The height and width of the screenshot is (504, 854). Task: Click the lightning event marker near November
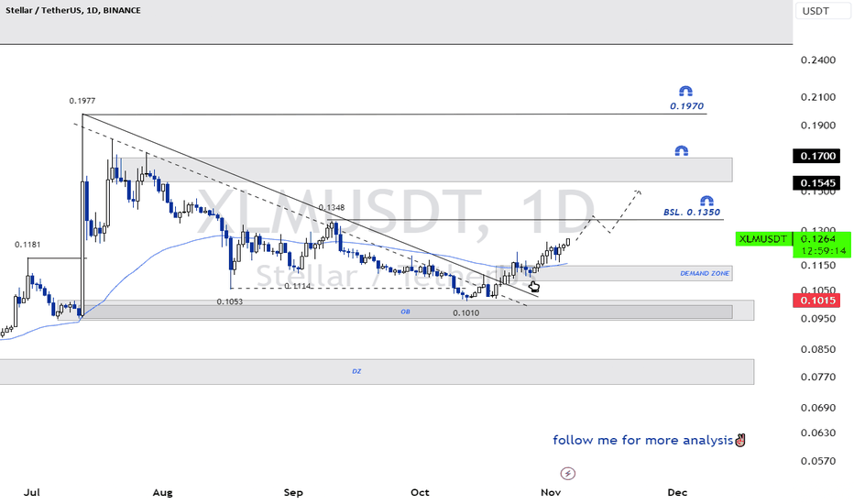coord(567,473)
